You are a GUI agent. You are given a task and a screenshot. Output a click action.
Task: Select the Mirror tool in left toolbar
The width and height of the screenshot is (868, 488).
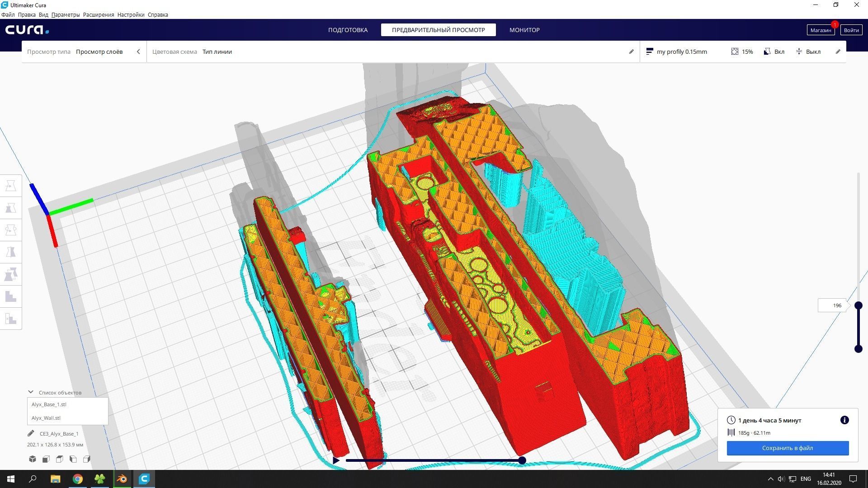pyautogui.click(x=11, y=252)
